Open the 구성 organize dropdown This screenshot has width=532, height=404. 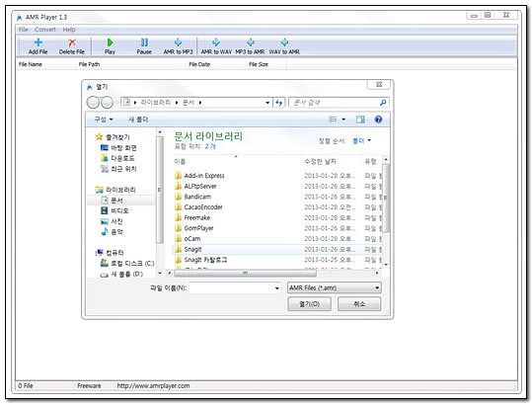tap(104, 120)
